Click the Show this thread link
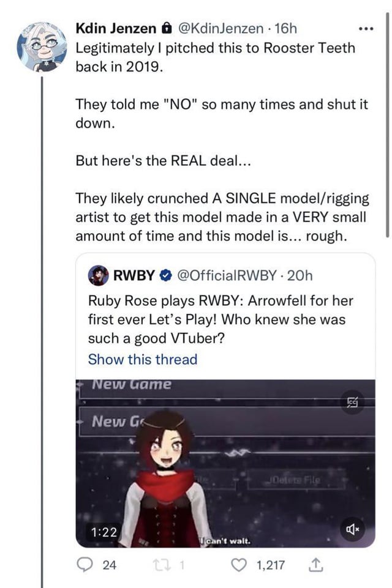 [143, 359]
